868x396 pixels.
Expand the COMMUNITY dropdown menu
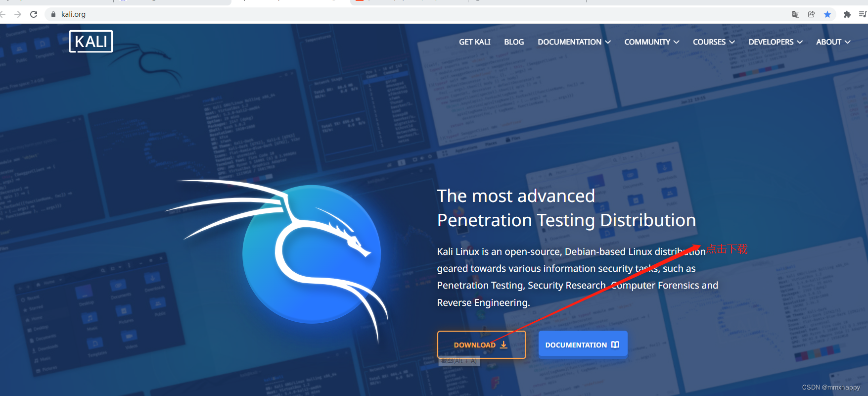(652, 42)
